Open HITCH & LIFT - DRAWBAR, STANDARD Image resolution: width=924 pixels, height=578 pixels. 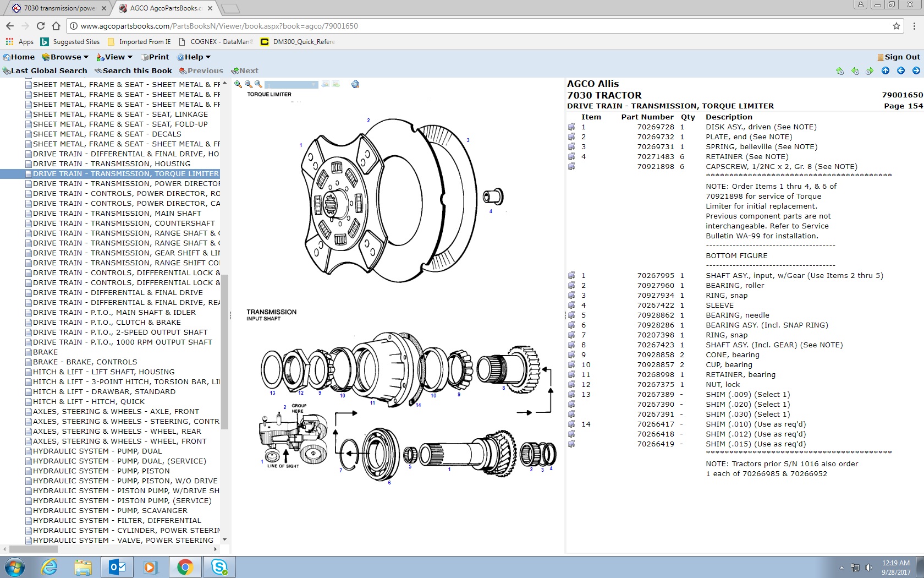click(105, 391)
